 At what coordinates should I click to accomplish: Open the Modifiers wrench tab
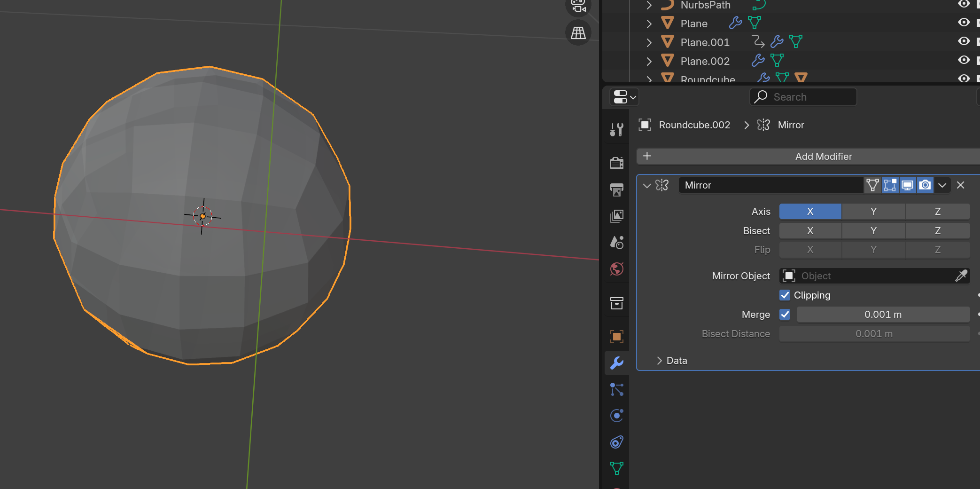(617, 363)
